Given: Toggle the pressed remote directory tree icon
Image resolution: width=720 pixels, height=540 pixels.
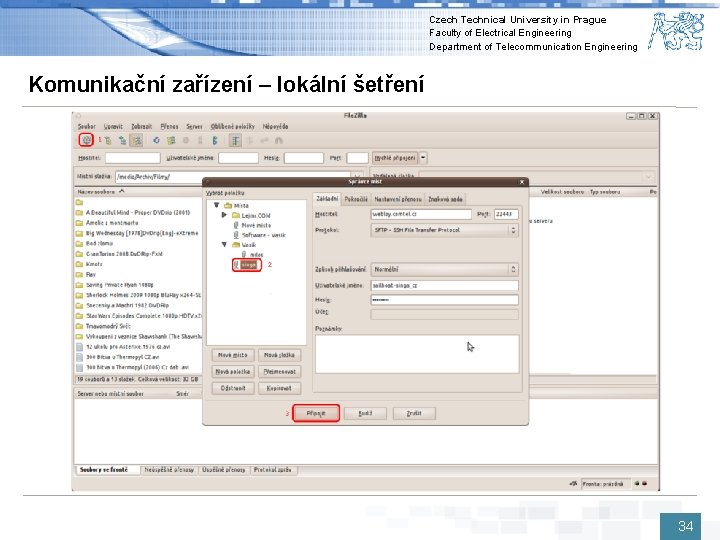Looking at the screenshot, I should [x=136, y=141].
